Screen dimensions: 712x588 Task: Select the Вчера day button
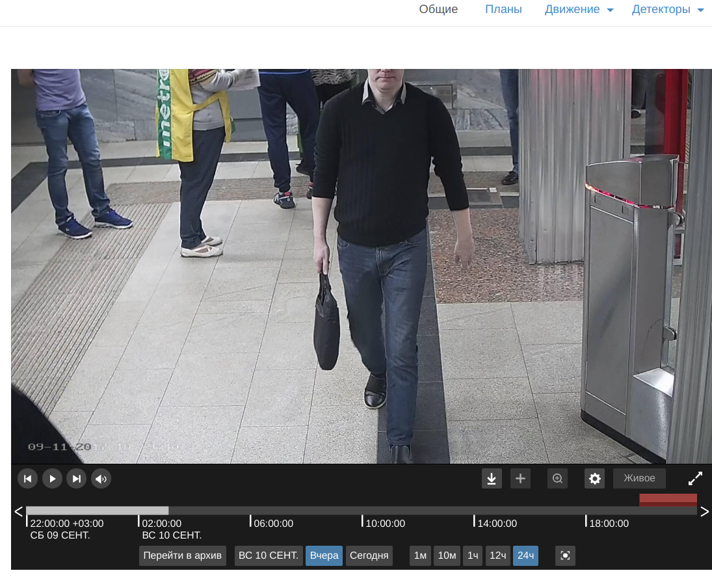pos(324,555)
